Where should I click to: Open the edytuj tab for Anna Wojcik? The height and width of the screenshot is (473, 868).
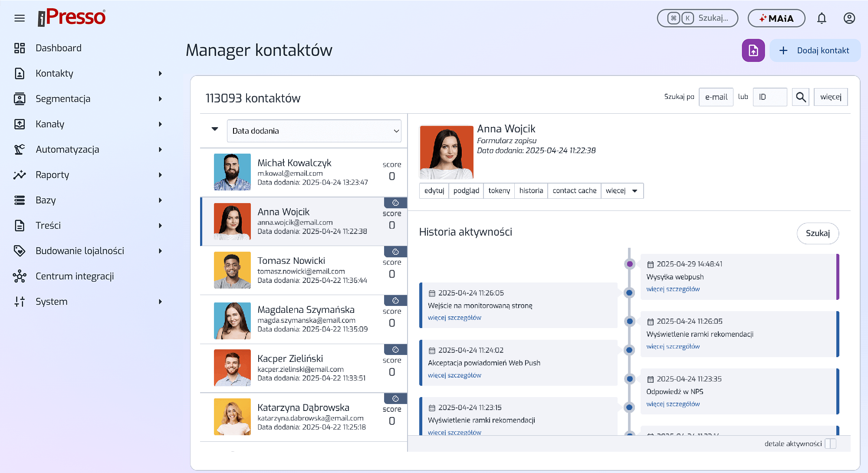(x=434, y=191)
